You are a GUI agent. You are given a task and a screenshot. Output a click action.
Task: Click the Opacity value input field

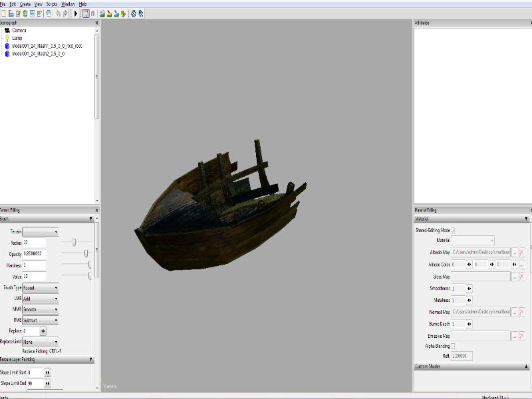click(x=35, y=253)
